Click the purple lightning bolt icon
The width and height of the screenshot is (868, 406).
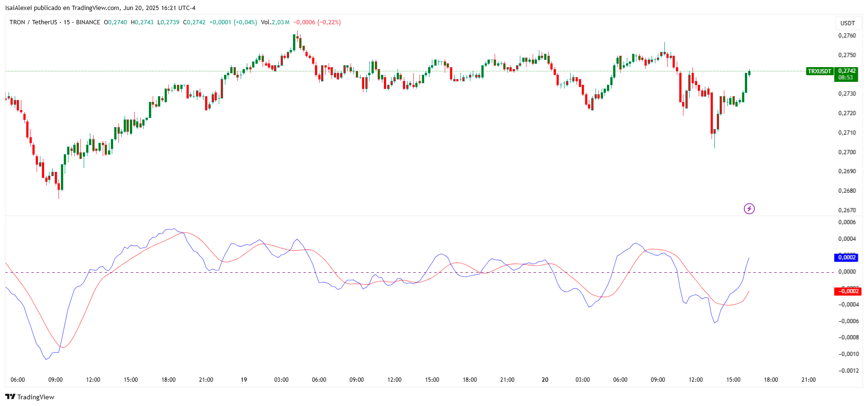pyautogui.click(x=749, y=208)
